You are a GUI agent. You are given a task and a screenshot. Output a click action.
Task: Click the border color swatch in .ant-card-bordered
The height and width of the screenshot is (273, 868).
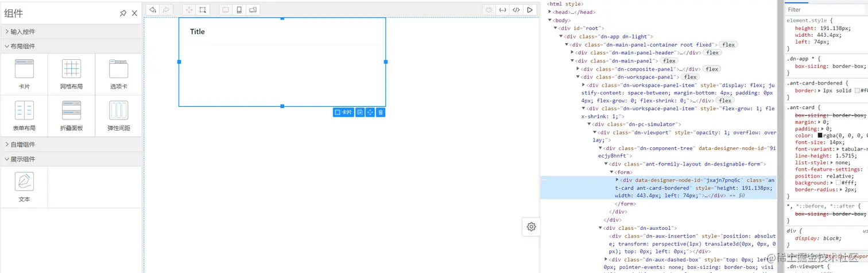(x=857, y=91)
